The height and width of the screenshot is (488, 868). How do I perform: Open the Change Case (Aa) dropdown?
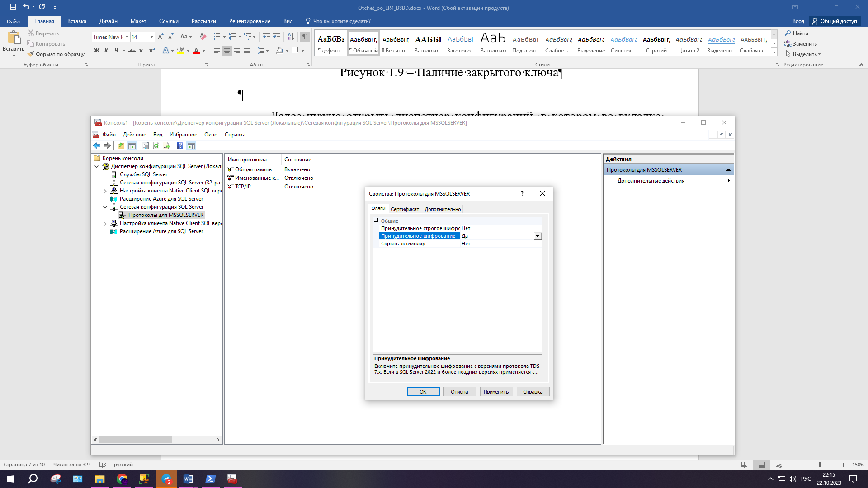coord(186,37)
